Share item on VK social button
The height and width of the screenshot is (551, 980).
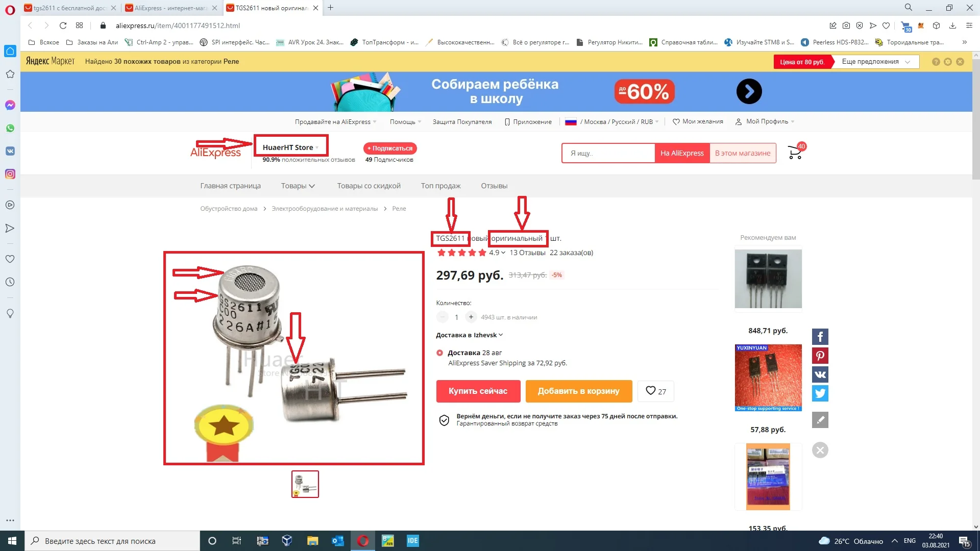point(820,374)
